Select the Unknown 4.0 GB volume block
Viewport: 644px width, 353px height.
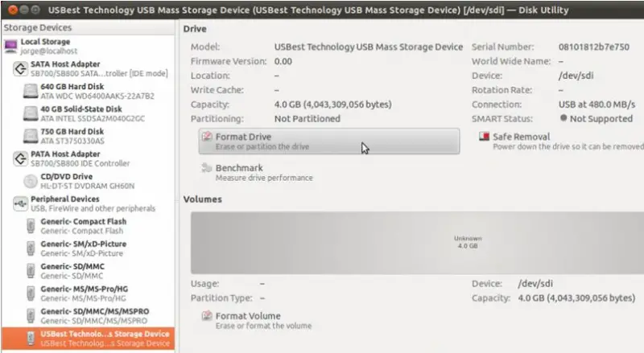click(x=417, y=243)
